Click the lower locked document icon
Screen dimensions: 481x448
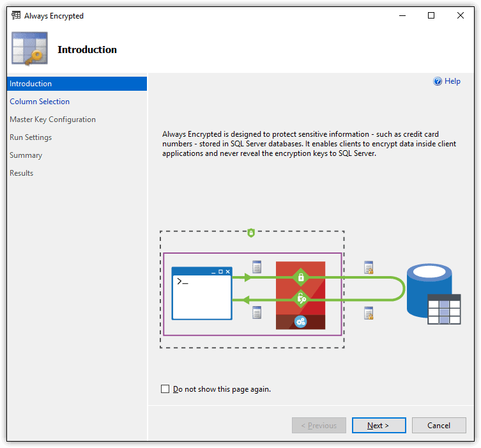[x=369, y=313]
